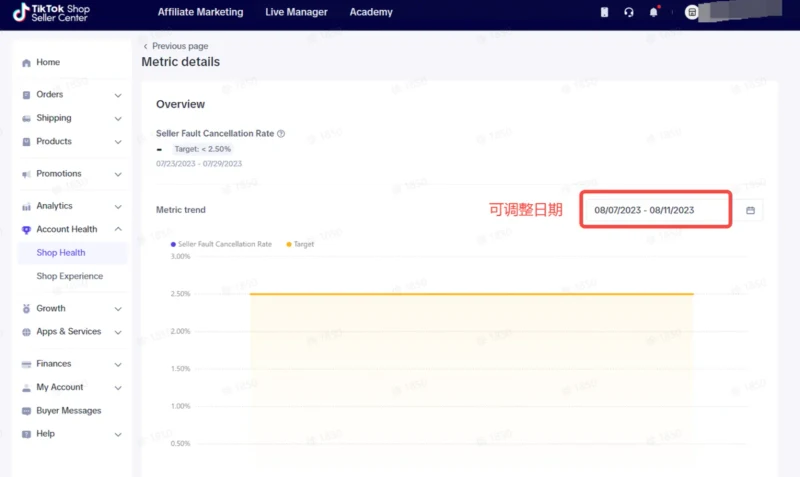Click the Previous page link

tap(180, 46)
